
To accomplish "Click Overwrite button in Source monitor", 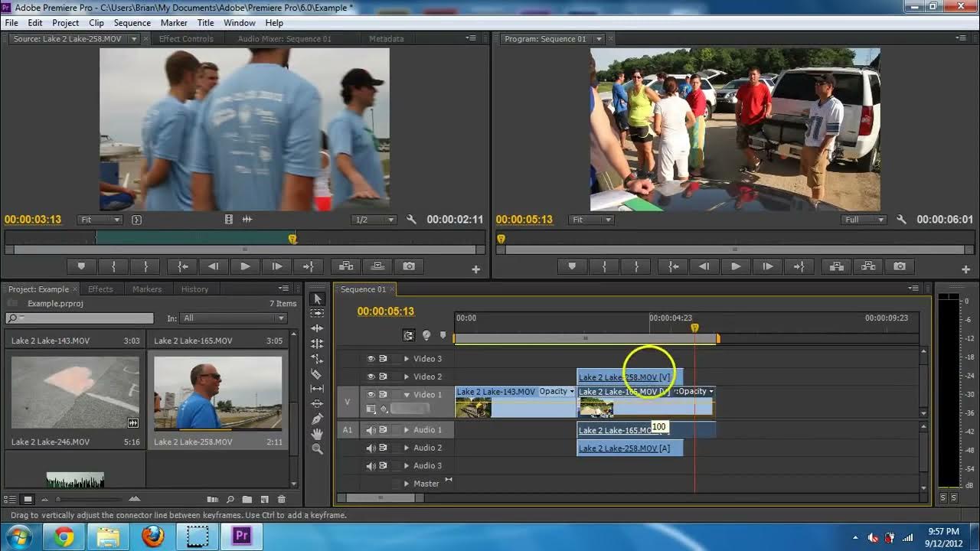I will tap(377, 266).
